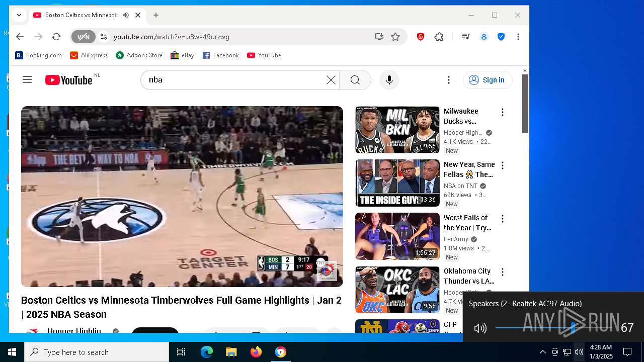Expand the hidden system tray icons chevron

point(542,352)
